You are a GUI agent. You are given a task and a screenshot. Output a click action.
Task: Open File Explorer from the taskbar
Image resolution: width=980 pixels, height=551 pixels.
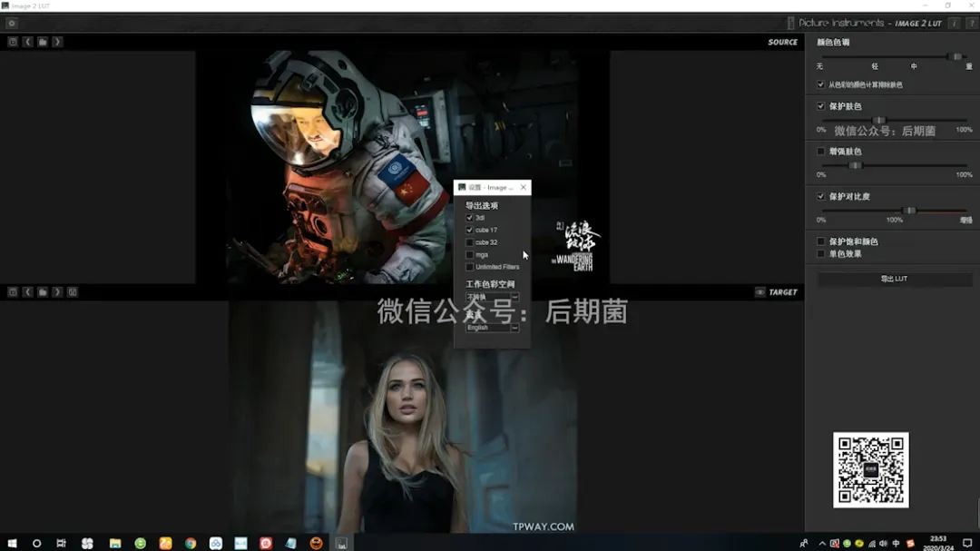pyautogui.click(x=115, y=543)
